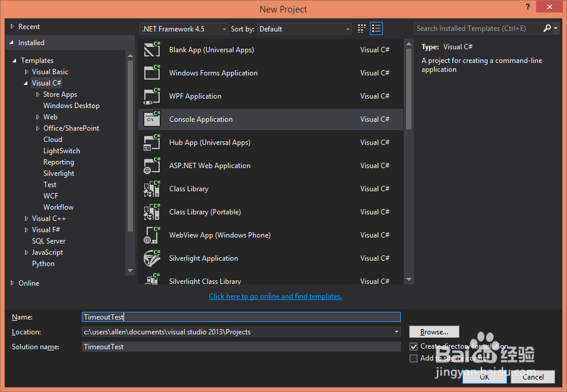Select the Blank App template icon
The image size is (567, 392).
point(152,49)
